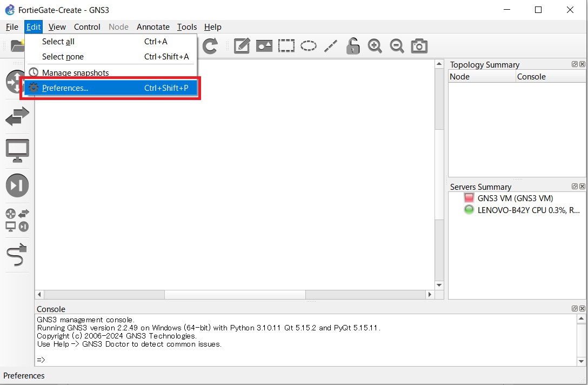Click the zoom in magnifier
The image size is (588, 385).
(x=375, y=46)
